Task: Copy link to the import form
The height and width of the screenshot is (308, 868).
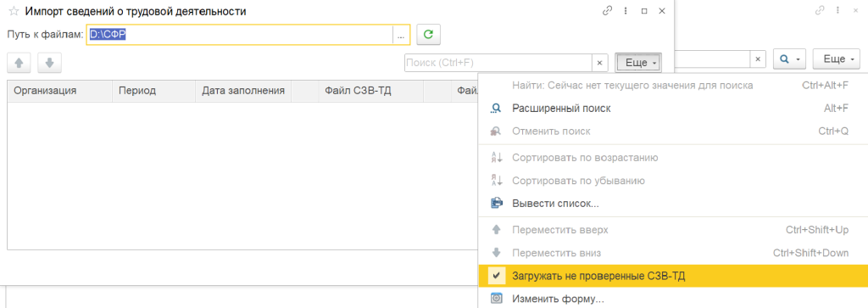Action: pos(607,11)
